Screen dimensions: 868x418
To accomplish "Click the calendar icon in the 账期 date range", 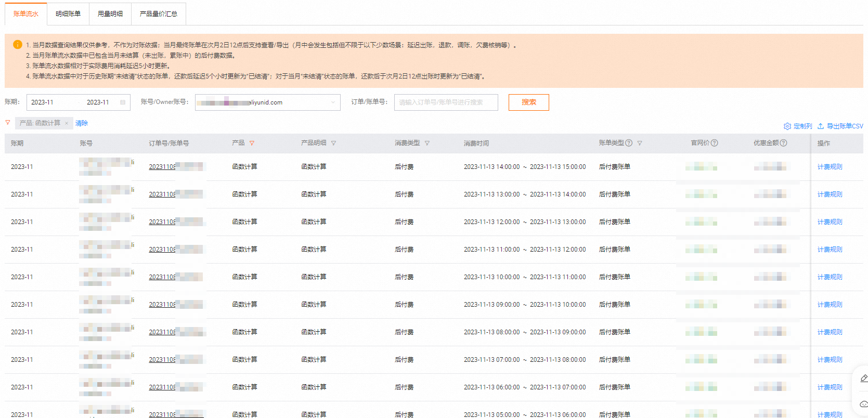I will tap(123, 102).
